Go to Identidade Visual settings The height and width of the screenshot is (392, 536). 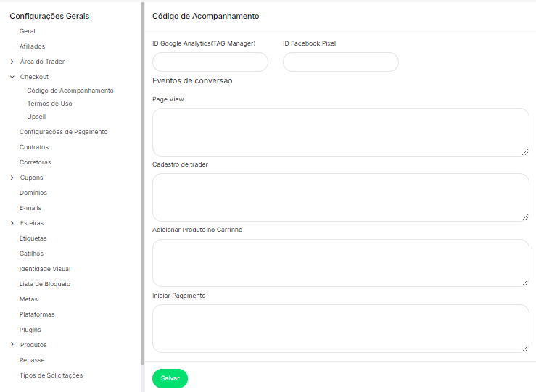click(x=45, y=269)
